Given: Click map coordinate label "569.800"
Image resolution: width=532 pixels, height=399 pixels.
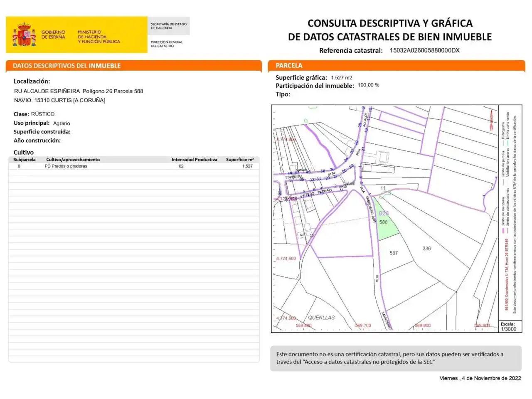Looking at the screenshot, I should [423, 326].
